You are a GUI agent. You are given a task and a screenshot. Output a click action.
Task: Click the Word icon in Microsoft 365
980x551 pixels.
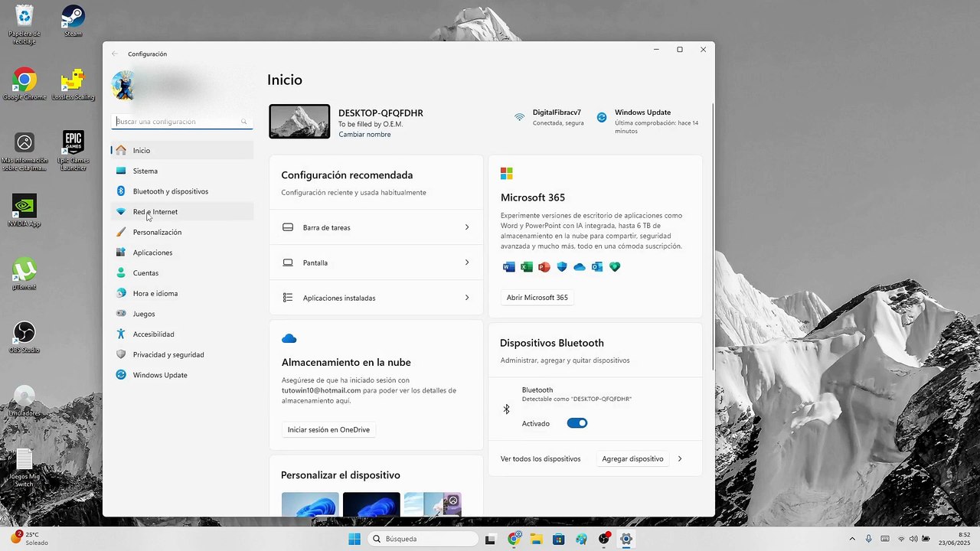pos(508,267)
